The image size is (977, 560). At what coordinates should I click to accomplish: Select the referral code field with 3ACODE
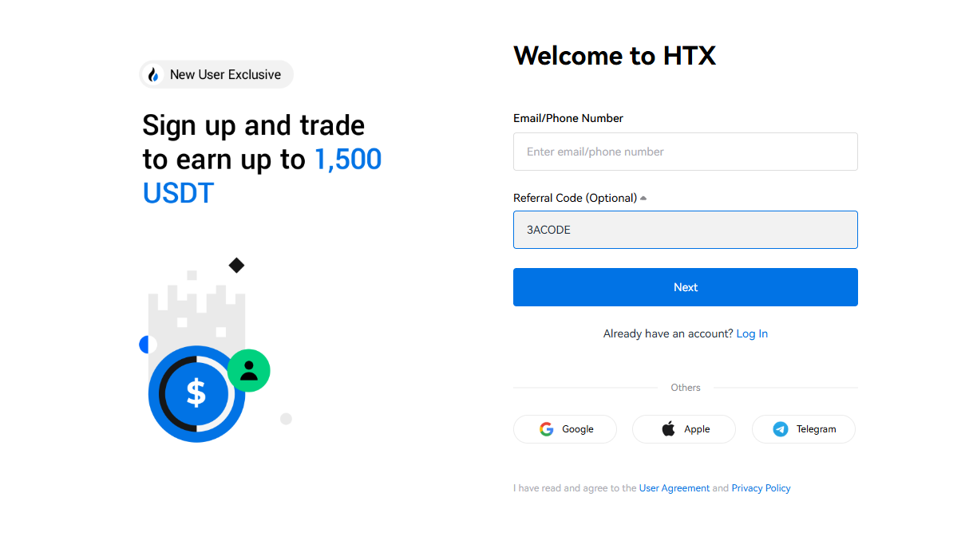coord(685,229)
